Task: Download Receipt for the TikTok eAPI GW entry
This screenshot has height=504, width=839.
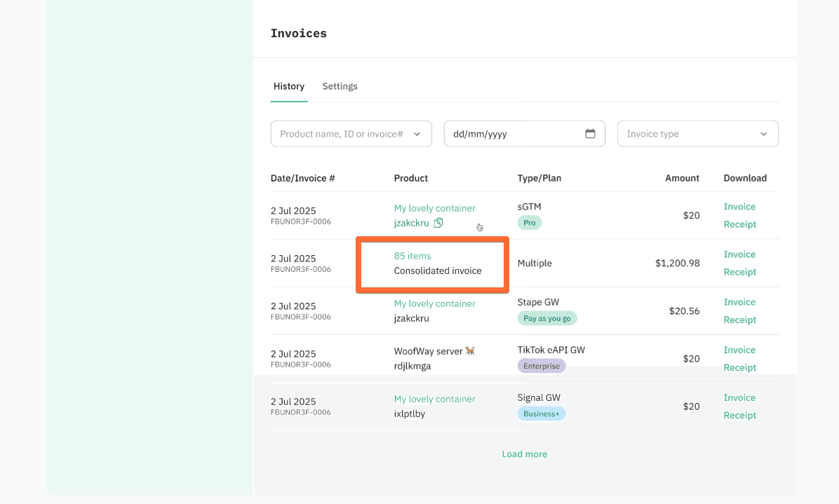Action: [x=739, y=367]
